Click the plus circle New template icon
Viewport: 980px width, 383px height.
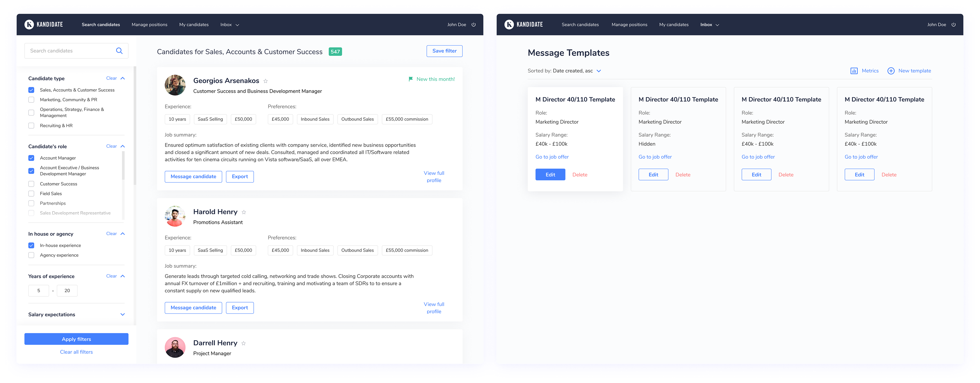[x=891, y=71]
